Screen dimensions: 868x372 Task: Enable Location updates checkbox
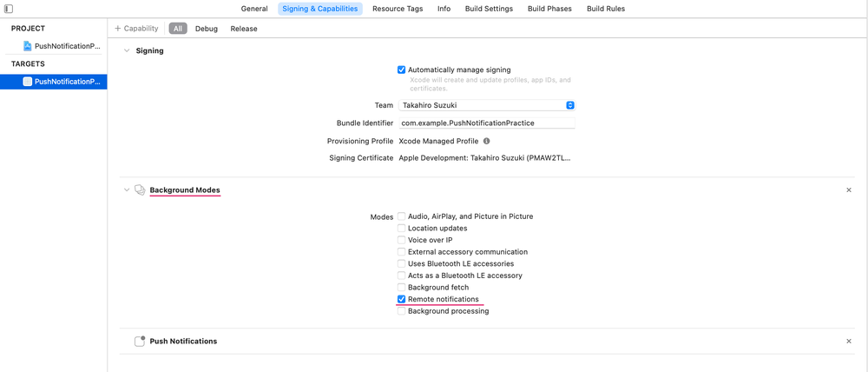coord(401,229)
